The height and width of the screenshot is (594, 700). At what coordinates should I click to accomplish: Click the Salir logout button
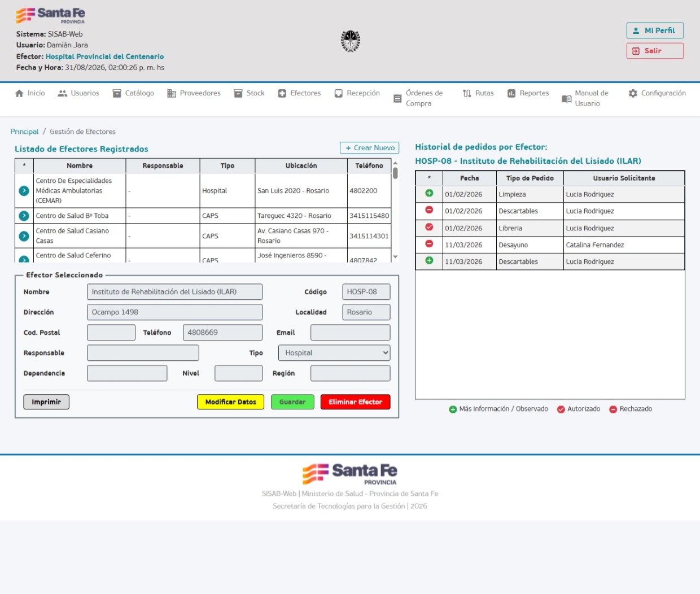click(x=655, y=51)
